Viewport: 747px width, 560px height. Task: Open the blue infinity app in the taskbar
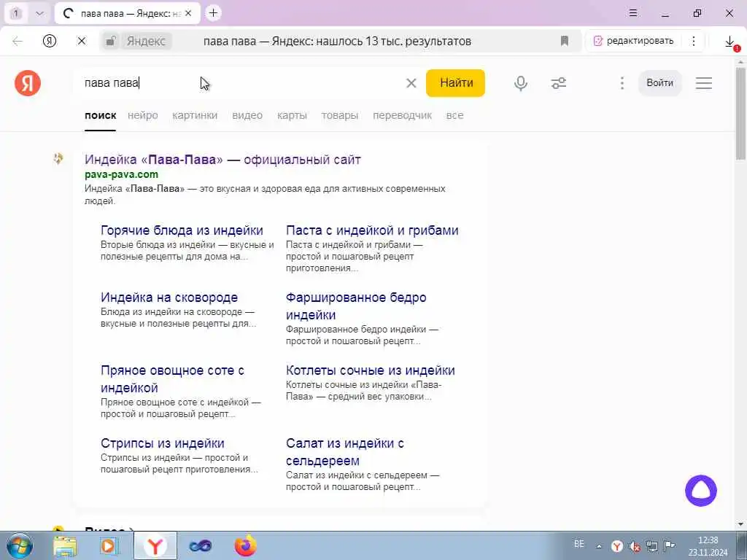tap(201, 546)
